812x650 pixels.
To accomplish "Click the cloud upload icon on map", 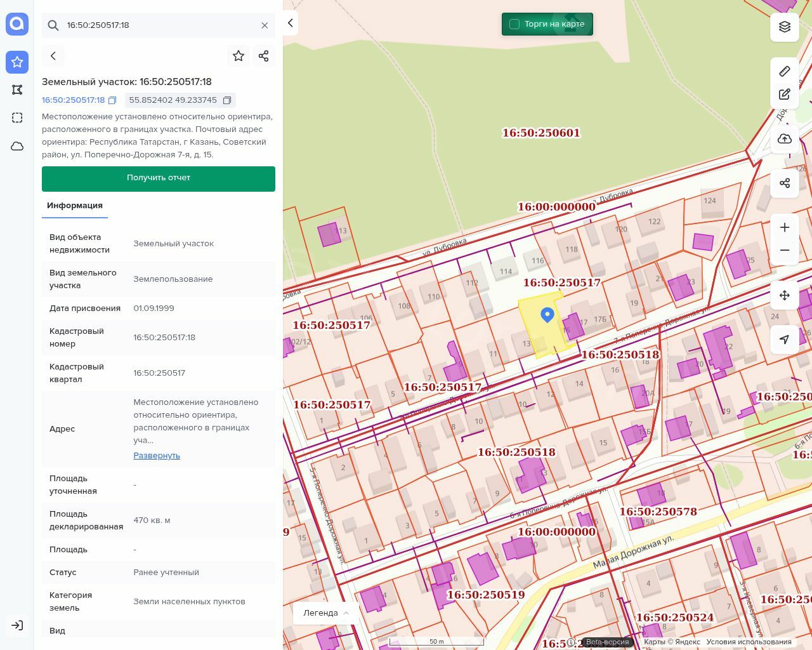I will click(x=785, y=139).
